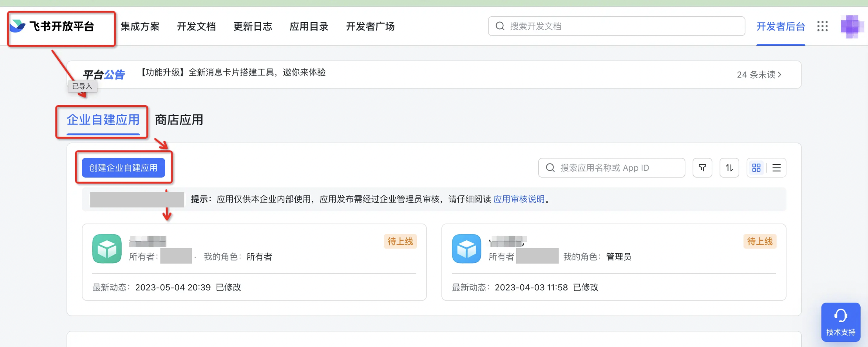868x347 pixels.
Task: Click the magnifier icon in docs search
Action: tap(500, 26)
